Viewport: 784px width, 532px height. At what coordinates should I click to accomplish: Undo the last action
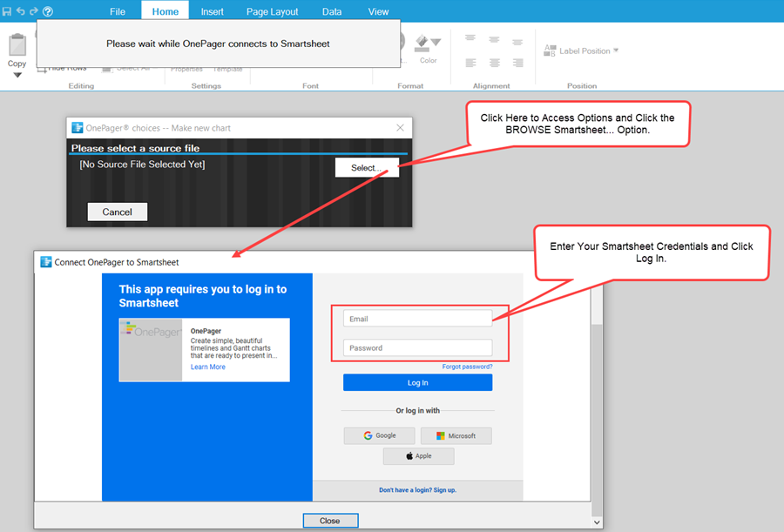(x=21, y=11)
